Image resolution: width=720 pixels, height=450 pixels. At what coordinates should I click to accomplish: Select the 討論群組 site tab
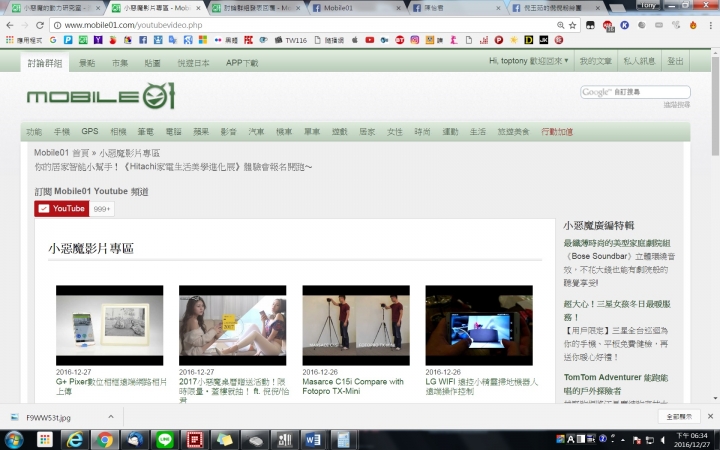45,63
